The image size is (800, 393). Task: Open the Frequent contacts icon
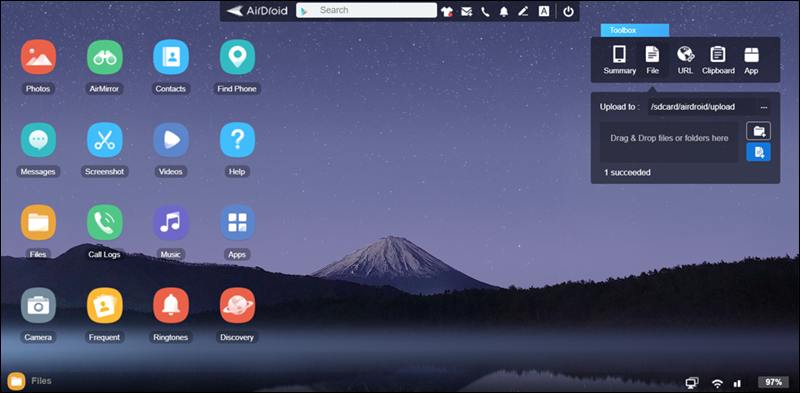105,305
